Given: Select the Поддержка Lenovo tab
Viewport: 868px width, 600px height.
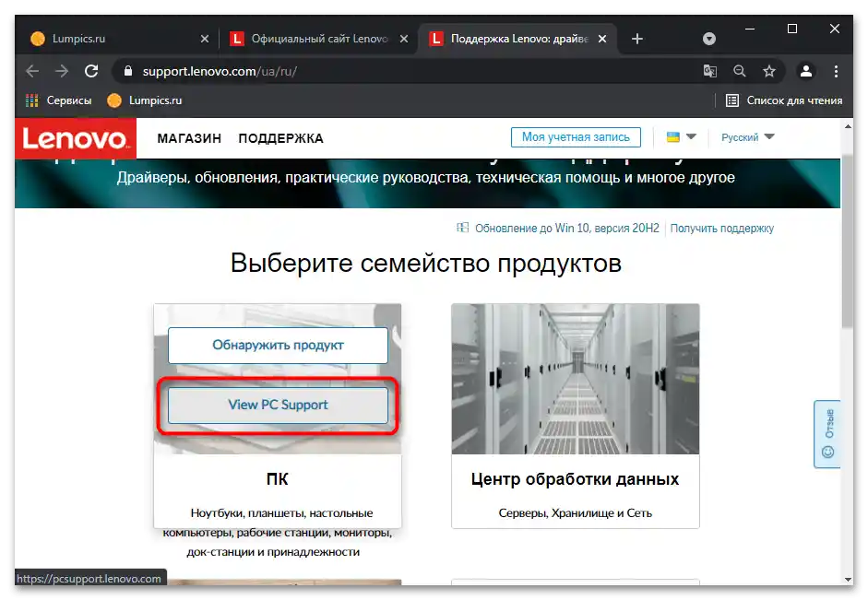Looking at the screenshot, I should point(517,39).
